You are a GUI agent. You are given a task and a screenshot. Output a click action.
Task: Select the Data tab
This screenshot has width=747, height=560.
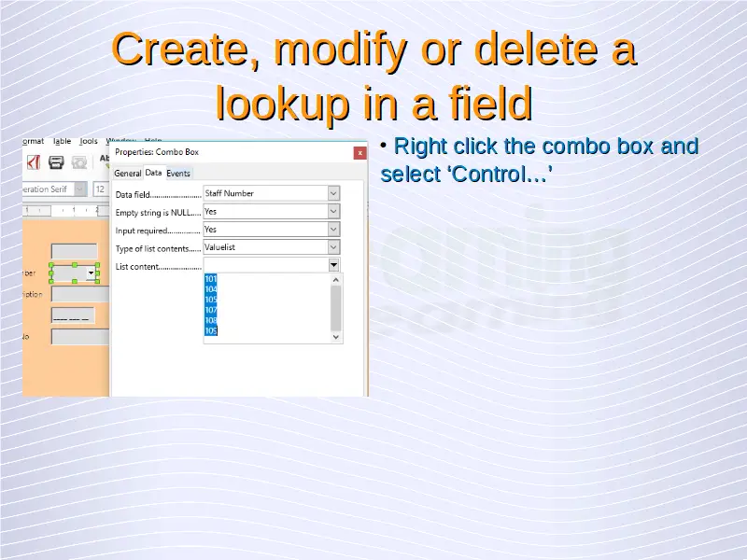pyautogui.click(x=153, y=173)
